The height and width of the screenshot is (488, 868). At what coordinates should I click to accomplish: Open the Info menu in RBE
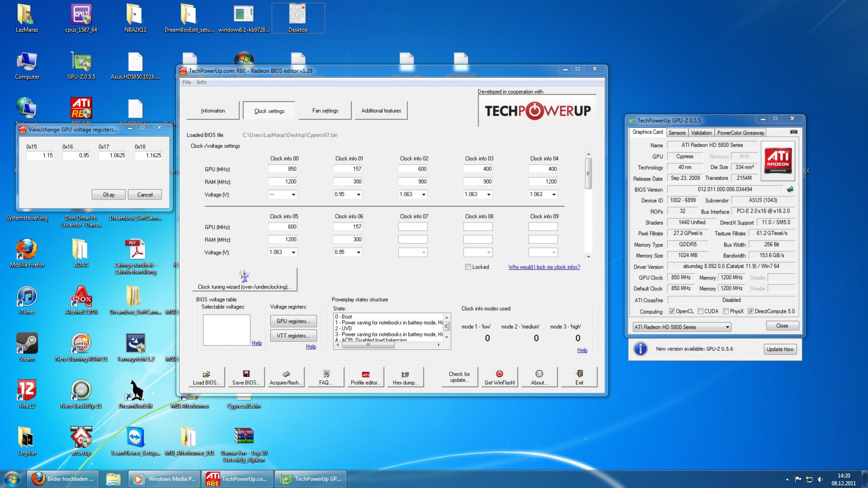[202, 82]
